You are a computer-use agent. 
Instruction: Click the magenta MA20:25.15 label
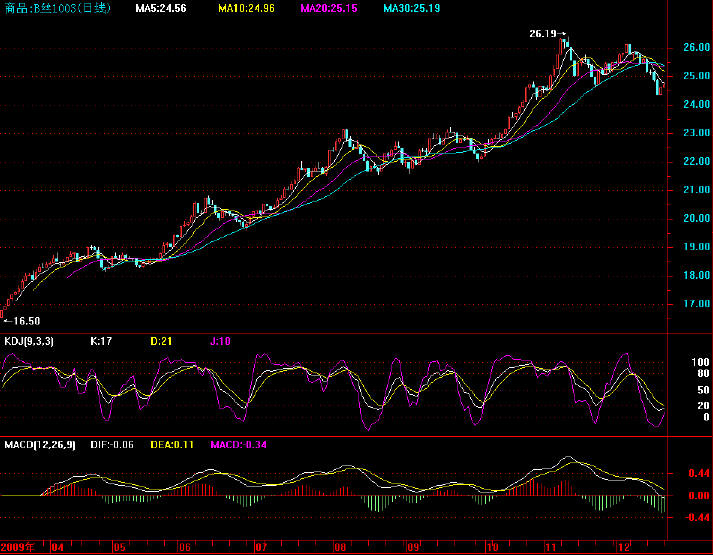point(330,9)
